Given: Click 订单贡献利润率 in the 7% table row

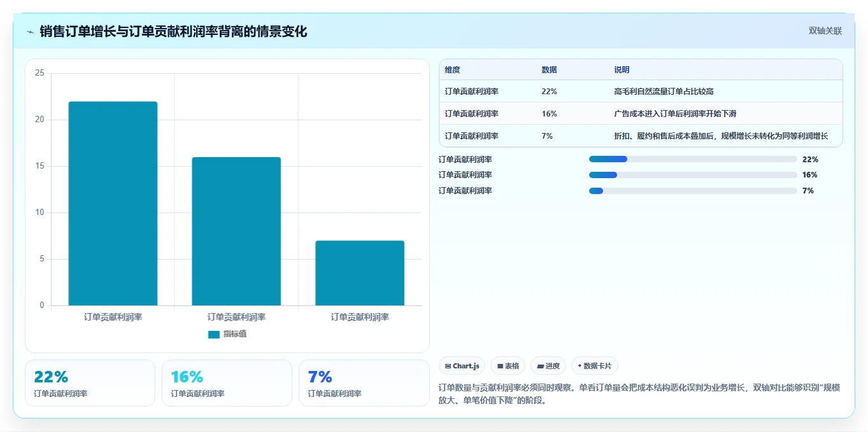Looking at the screenshot, I should click(472, 136).
